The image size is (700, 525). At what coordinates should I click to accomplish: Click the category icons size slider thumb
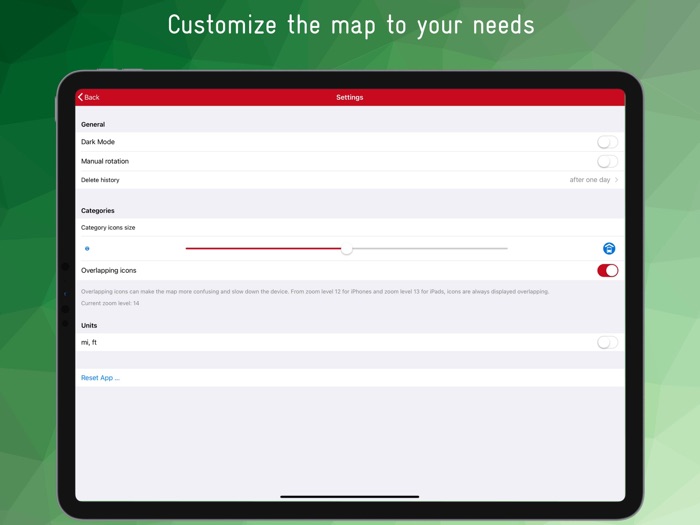pos(346,249)
